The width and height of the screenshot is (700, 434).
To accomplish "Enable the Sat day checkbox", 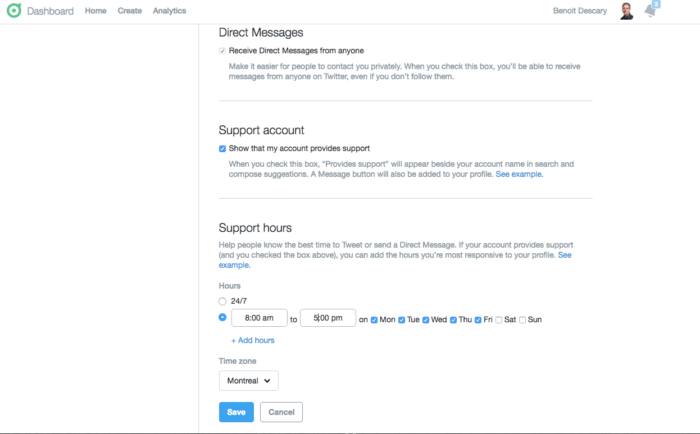I will [499, 320].
